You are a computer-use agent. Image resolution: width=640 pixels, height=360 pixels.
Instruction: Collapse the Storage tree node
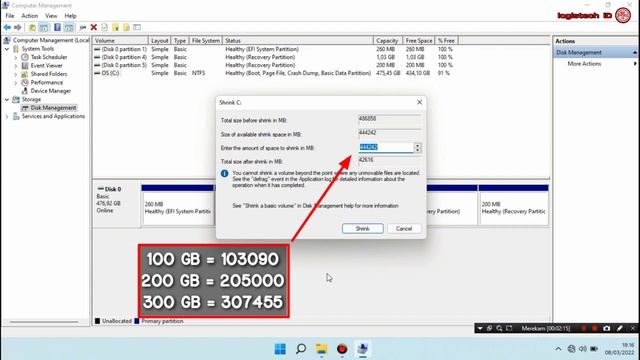(7, 100)
